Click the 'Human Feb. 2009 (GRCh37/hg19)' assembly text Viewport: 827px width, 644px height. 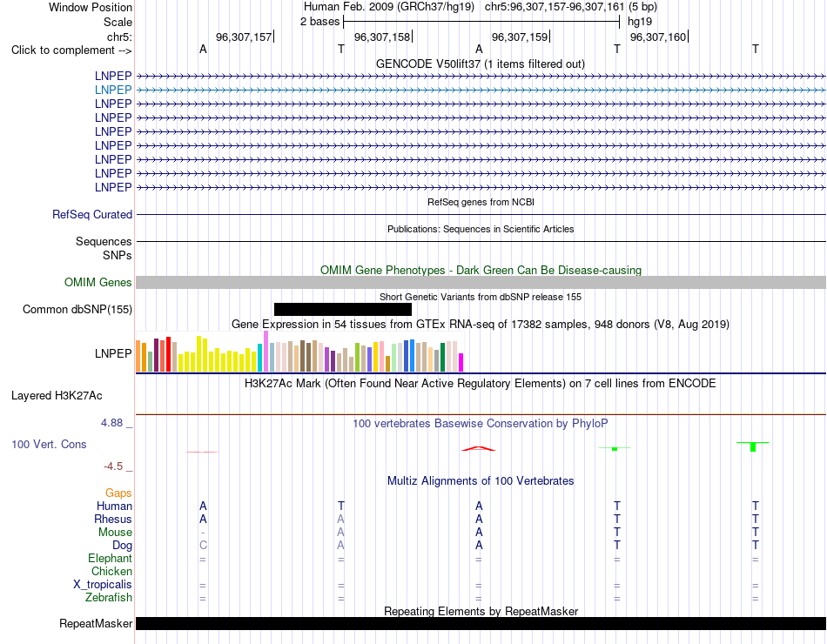pos(389,7)
